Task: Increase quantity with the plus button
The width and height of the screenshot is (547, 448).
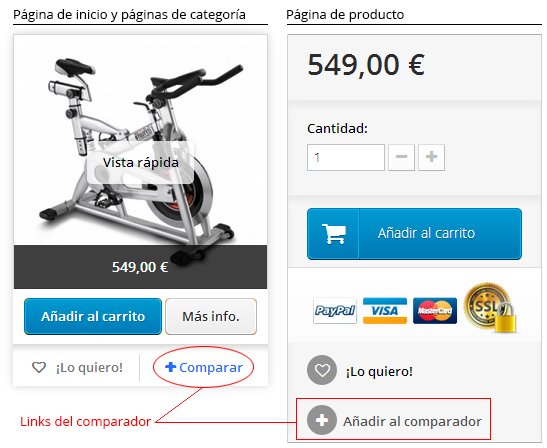Action: (x=432, y=157)
